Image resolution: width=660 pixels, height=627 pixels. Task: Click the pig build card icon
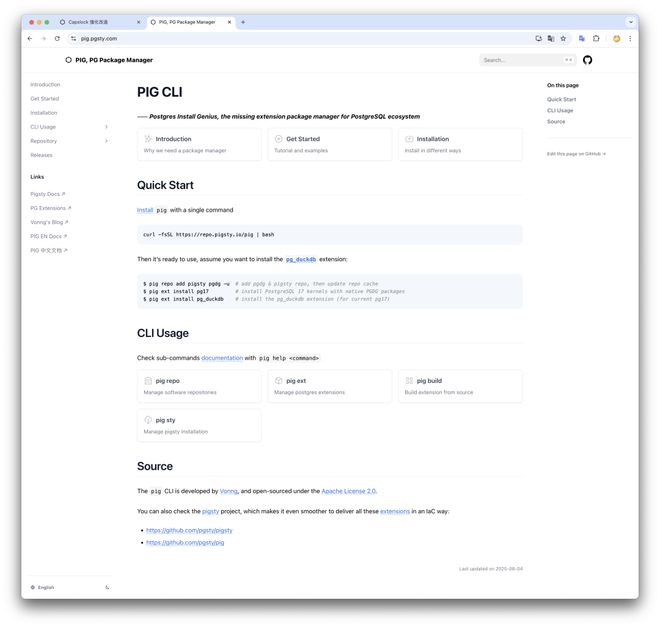pyautogui.click(x=409, y=380)
